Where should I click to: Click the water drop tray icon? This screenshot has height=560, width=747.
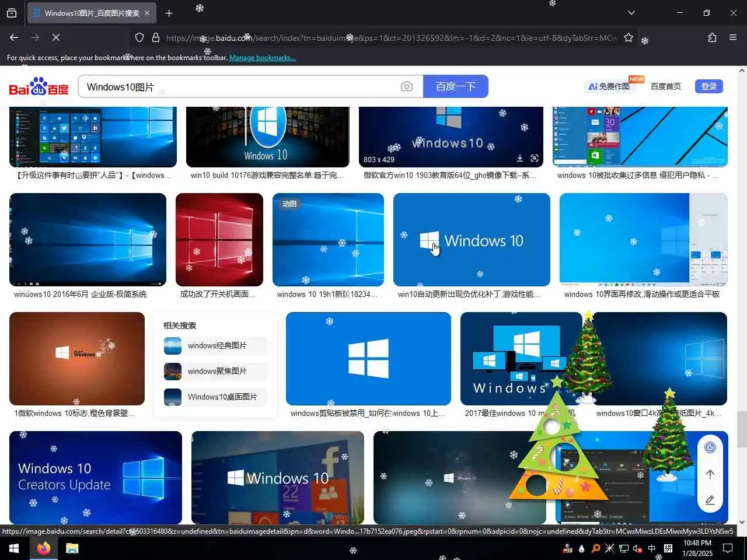click(x=581, y=548)
